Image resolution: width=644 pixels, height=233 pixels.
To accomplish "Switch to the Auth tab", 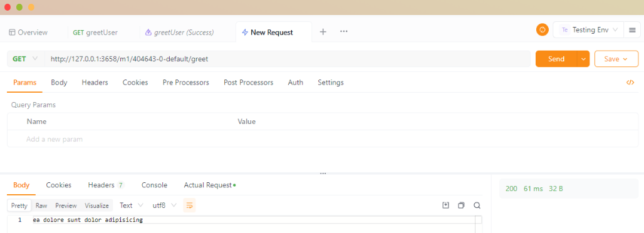I will tap(295, 83).
